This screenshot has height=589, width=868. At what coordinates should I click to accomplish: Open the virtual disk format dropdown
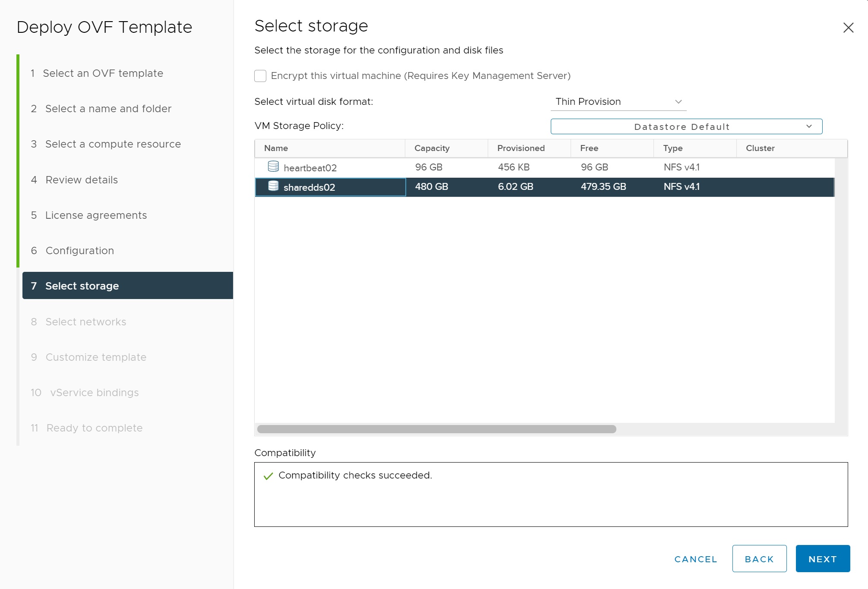click(x=618, y=102)
